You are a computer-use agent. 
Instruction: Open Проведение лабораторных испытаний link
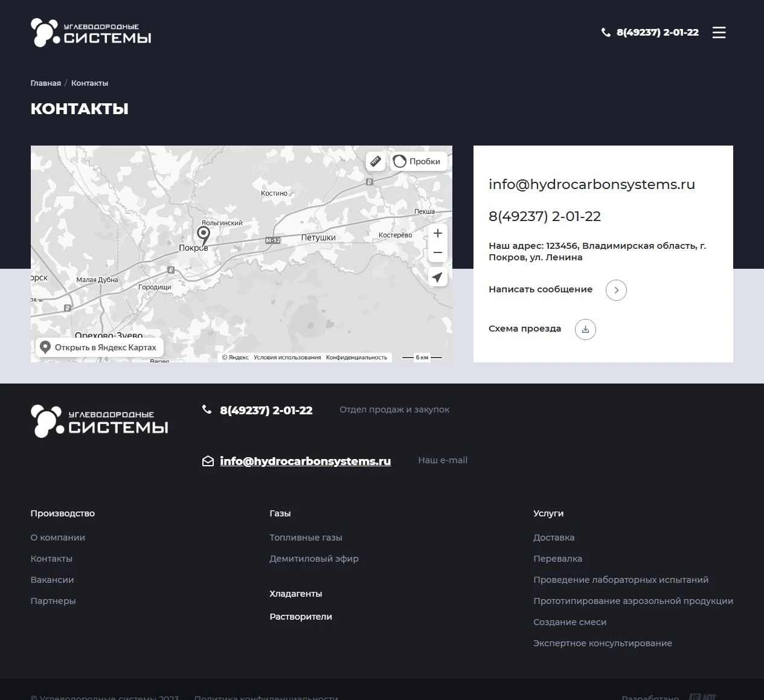pyautogui.click(x=621, y=580)
